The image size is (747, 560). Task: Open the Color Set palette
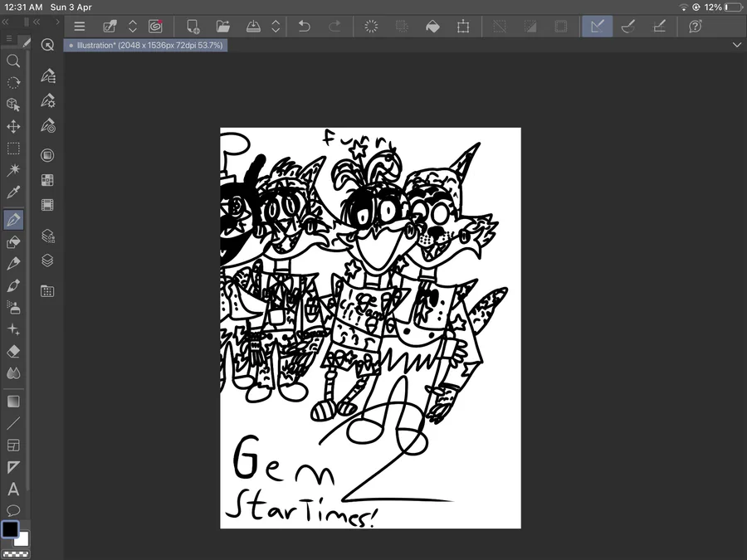pyautogui.click(x=47, y=180)
